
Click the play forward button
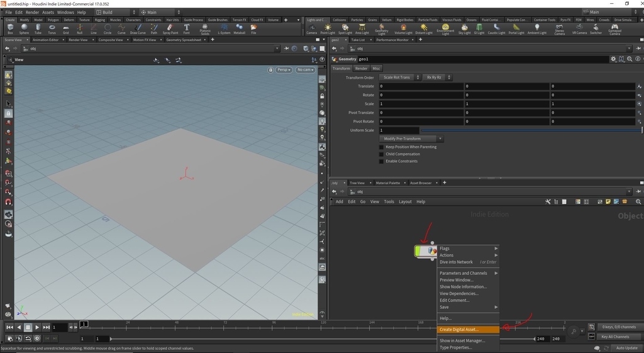(x=37, y=328)
